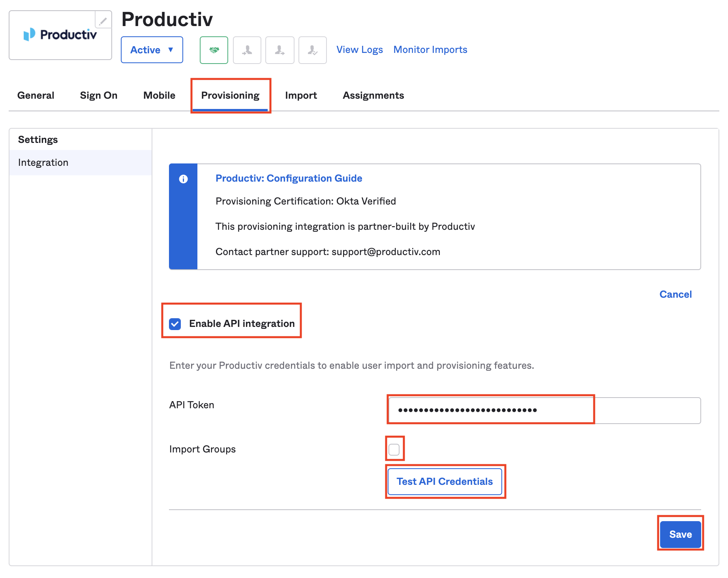Check the Import Groups checkbox
This screenshot has height=578, width=728.
(394, 449)
